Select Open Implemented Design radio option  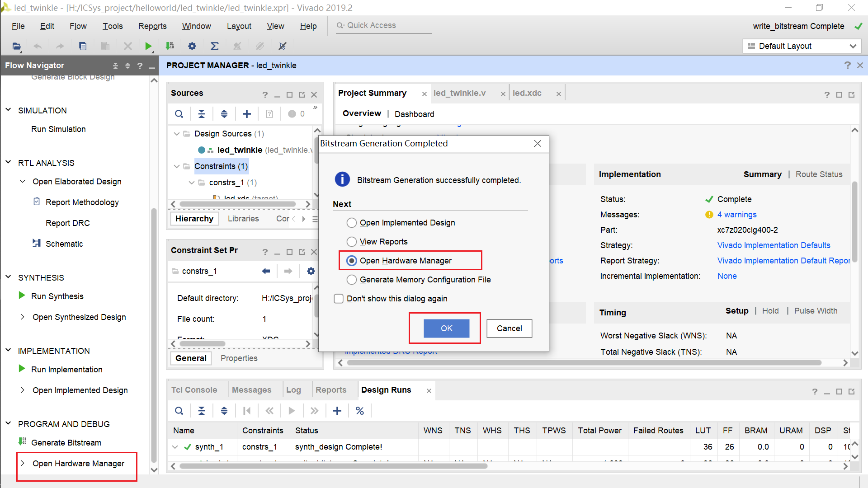352,223
